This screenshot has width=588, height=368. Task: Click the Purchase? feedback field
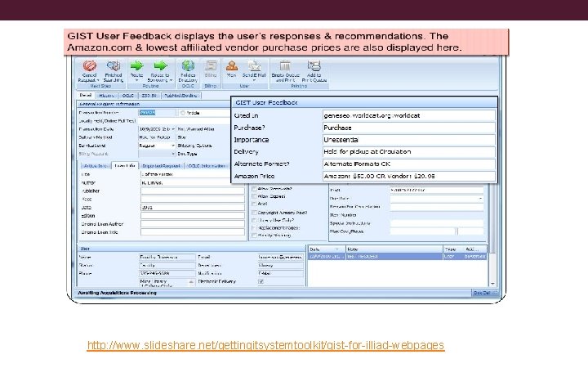409,128
